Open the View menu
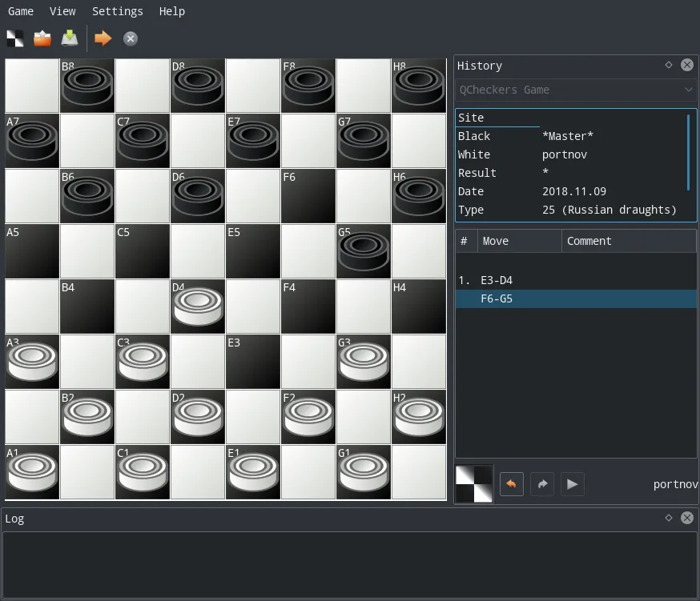Viewport: 700px width, 601px height. point(62,11)
